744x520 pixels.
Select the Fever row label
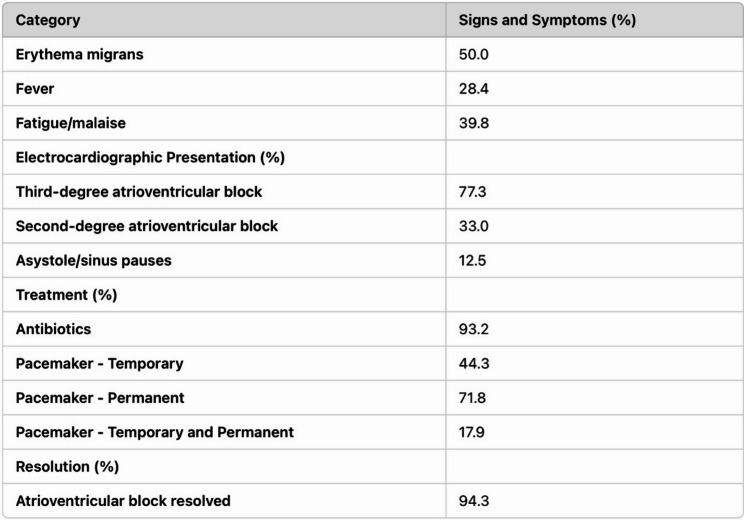point(35,89)
